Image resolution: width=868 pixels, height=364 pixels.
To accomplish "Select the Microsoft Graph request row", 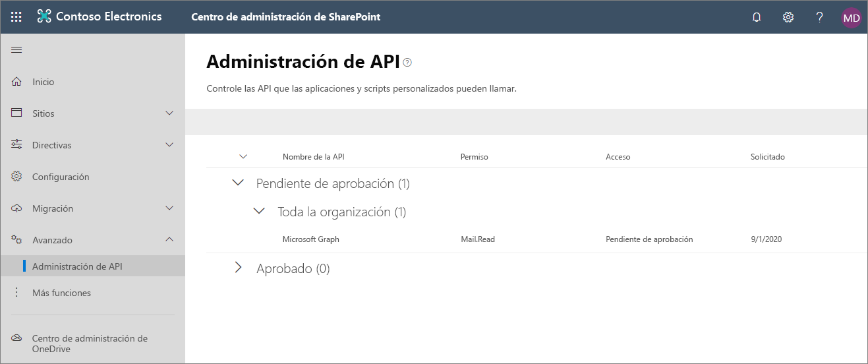I will pos(536,239).
